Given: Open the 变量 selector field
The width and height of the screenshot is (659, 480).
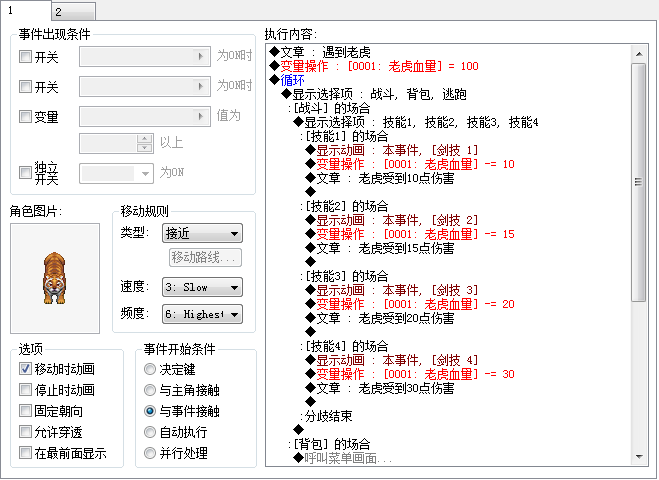Looking at the screenshot, I should point(145,116).
